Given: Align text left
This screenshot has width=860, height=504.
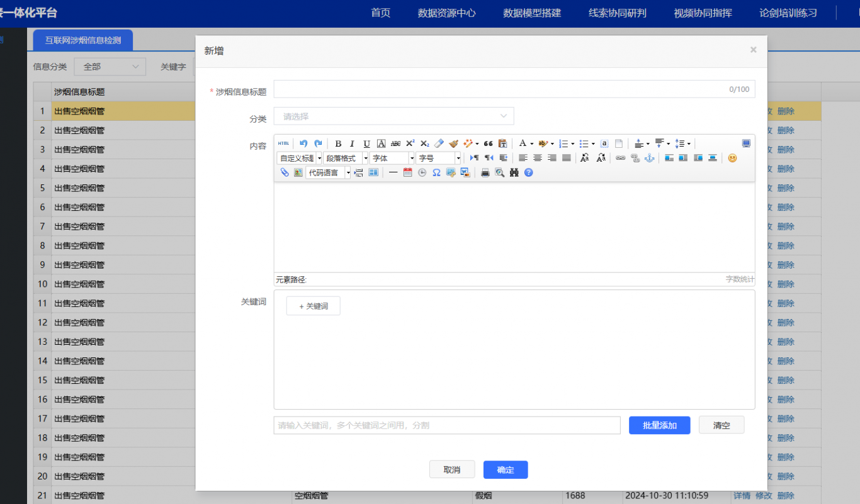Looking at the screenshot, I should (523, 158).
